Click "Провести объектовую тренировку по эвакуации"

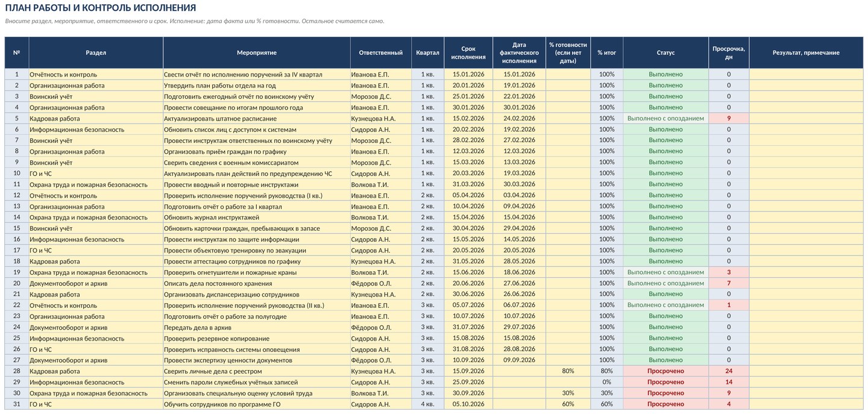tap(257, 251)
